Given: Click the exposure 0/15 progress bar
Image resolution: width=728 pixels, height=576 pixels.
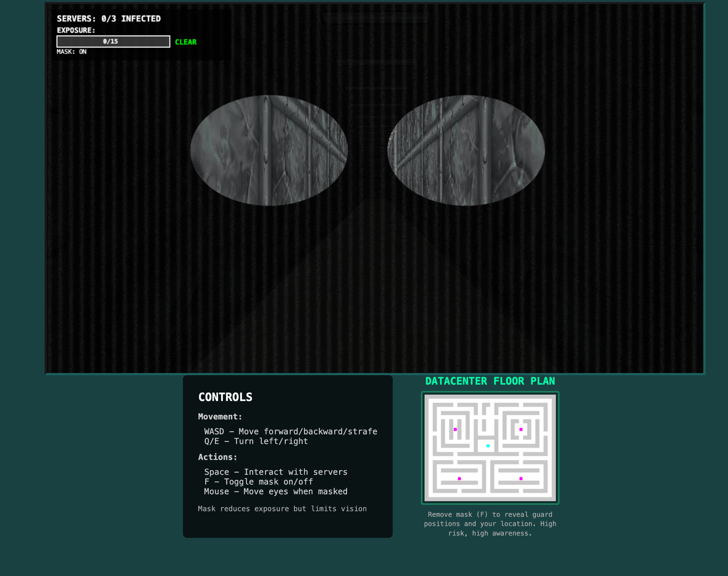Looking at the screenshot, I should [113, 41].
